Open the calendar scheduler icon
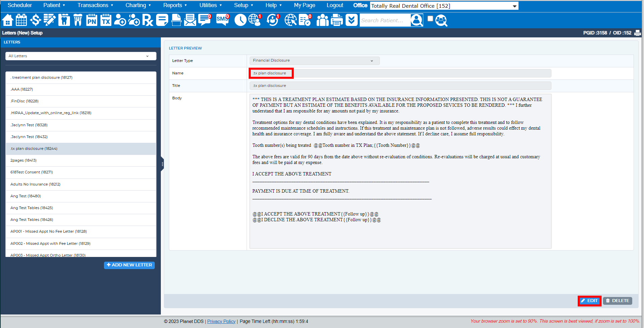Viewport: 644px width, 328px height. point(21,20)
